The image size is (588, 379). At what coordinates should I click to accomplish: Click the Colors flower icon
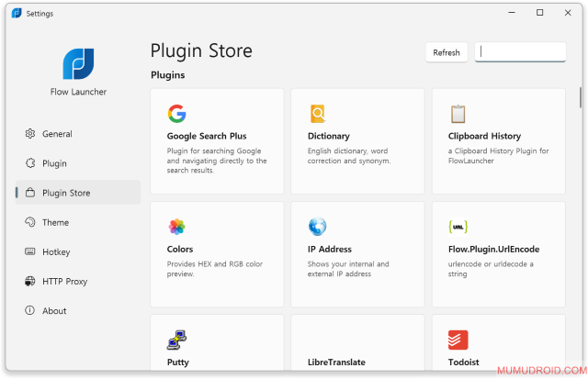coord(176,227)
